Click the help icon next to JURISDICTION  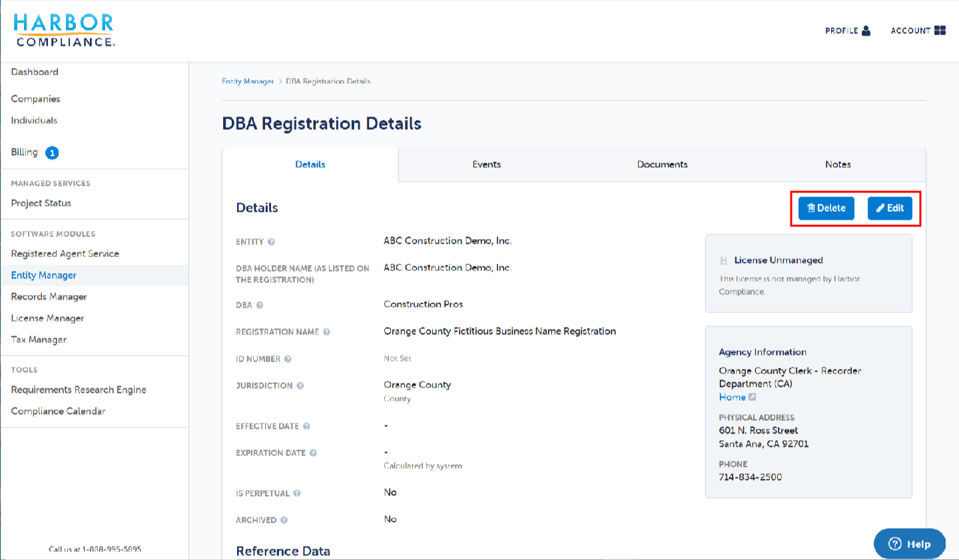point(300,386)
